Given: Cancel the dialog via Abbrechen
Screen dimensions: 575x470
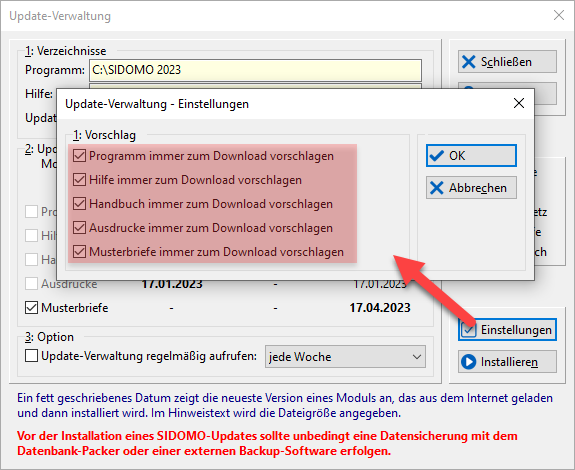Looking at the screenshot, I should (x=471, y=188).
